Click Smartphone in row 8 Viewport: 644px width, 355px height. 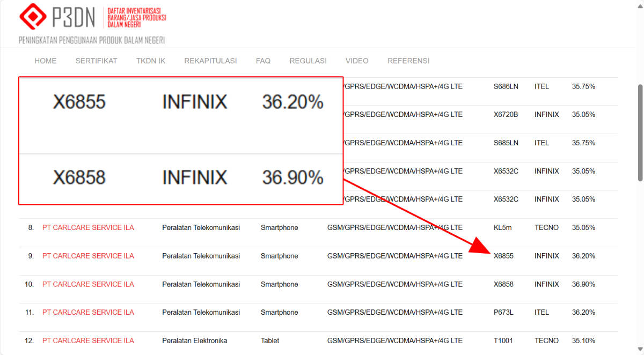click(280, 227)
